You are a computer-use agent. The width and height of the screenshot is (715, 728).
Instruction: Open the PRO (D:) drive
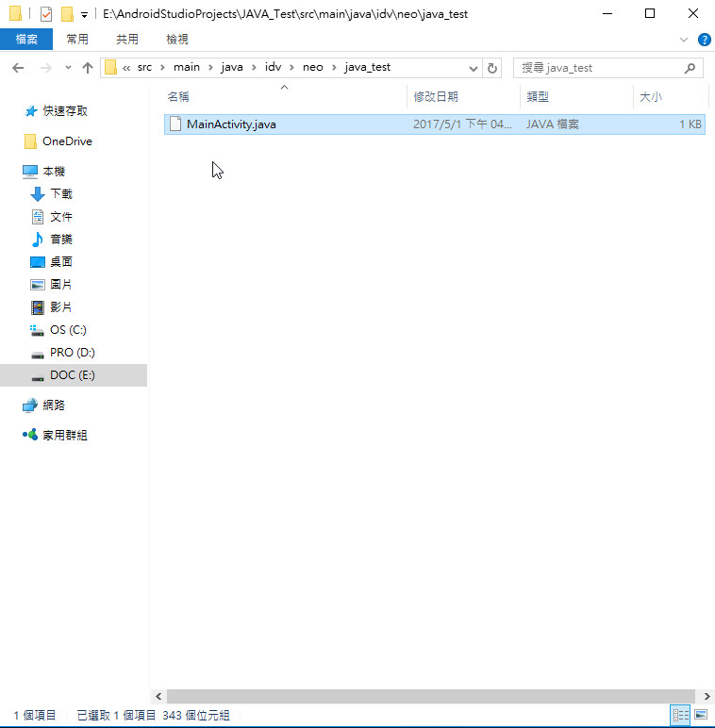(72, 353)
